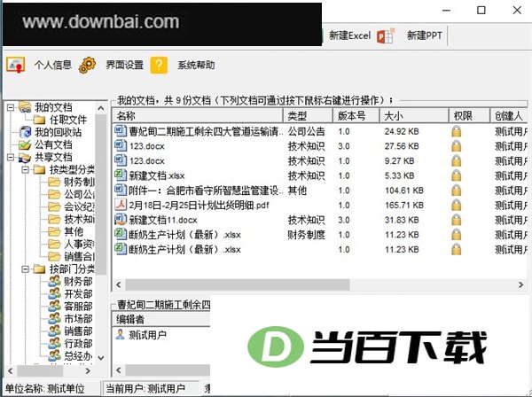The image size is (532, 397).
Task: Click document list horizontal scrollbar left arrow
Action: point(119,284)
